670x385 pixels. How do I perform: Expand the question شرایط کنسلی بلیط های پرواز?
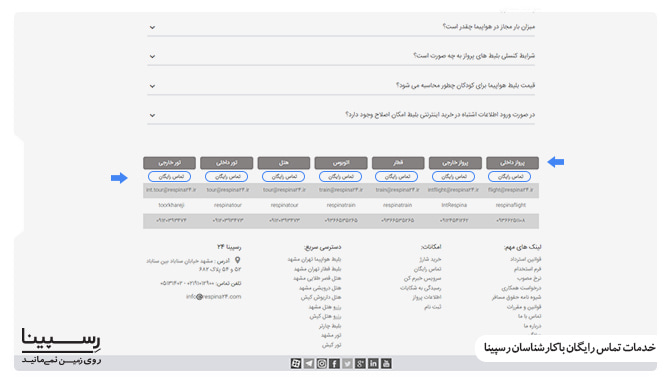[341, 56]
